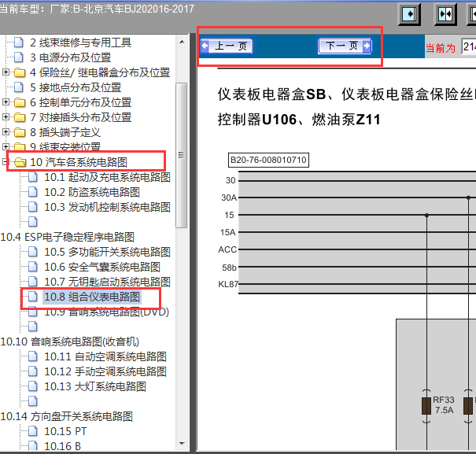Open 10.11 自动空调系统电路图
The width and height of the screenshot is (476, 454).
(105, 356)
